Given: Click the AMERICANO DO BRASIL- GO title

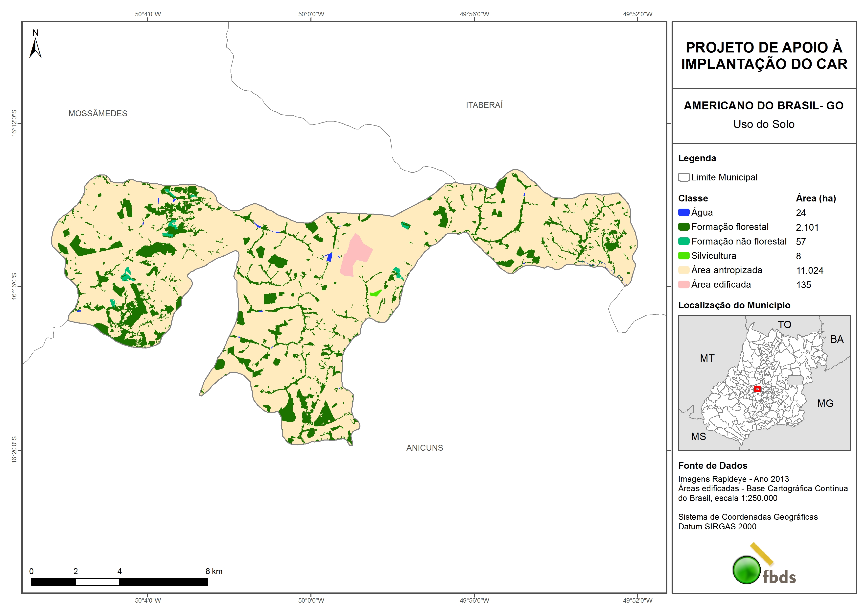Looking at the screenshot, I should [763, 105].
